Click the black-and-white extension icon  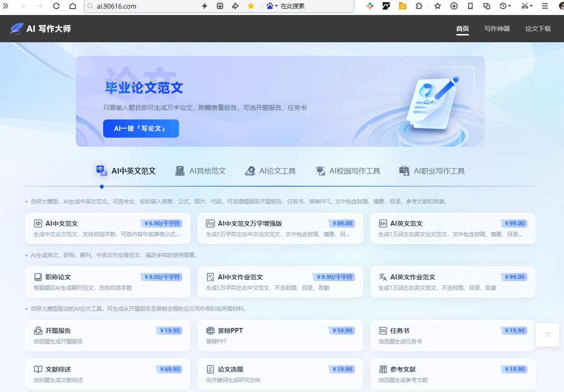[386, 6]
